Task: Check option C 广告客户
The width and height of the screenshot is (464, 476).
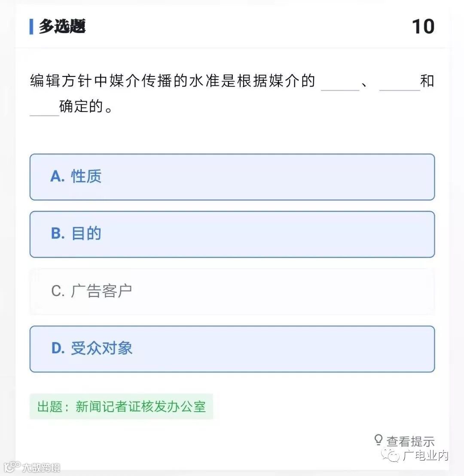Action: coord(232,291)
